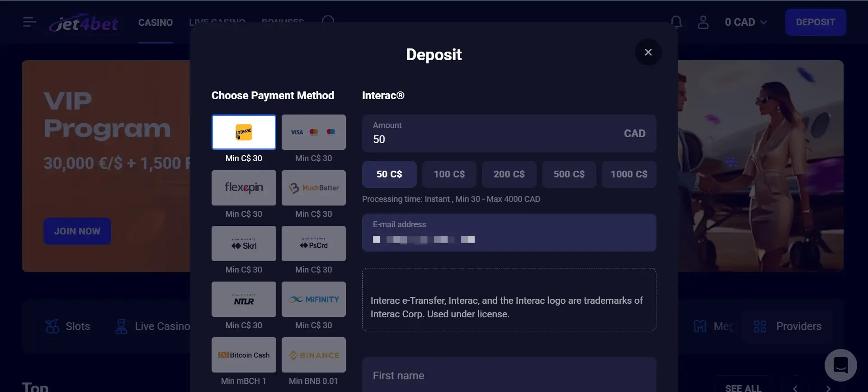Select the 100 C$ preset amount

[x=449, y=174]
